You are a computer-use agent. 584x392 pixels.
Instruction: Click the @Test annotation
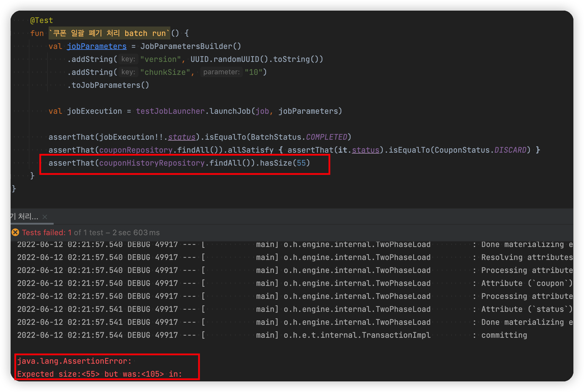(42, 20)
